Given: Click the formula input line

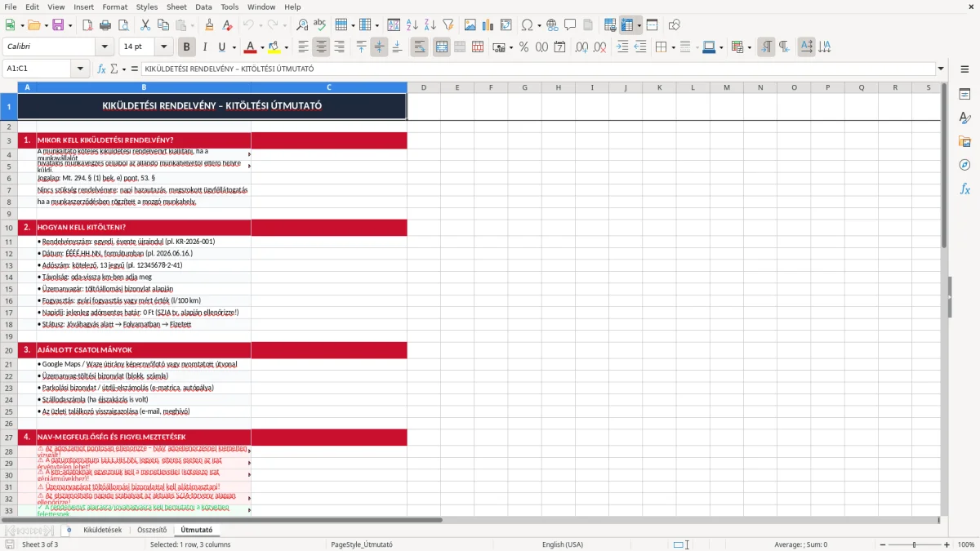Looking at the screenshot, I should (538, 69).
